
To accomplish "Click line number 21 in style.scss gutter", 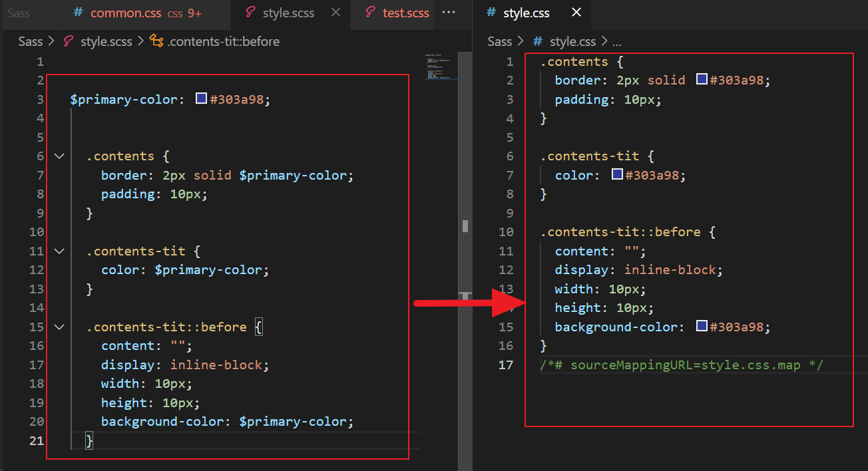I will 37,440.
